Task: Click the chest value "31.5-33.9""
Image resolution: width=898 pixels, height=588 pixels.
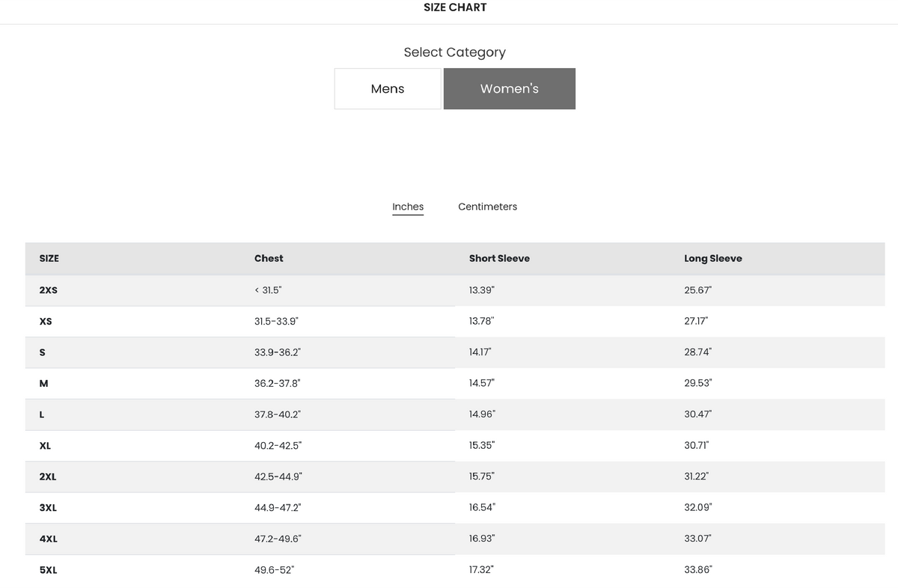Action: tap(277, 321)
